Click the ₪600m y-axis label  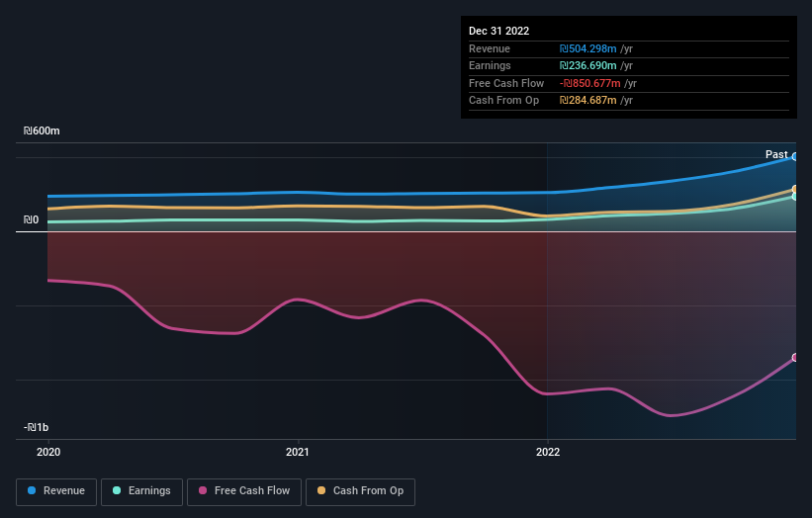[x=42, y=131]
